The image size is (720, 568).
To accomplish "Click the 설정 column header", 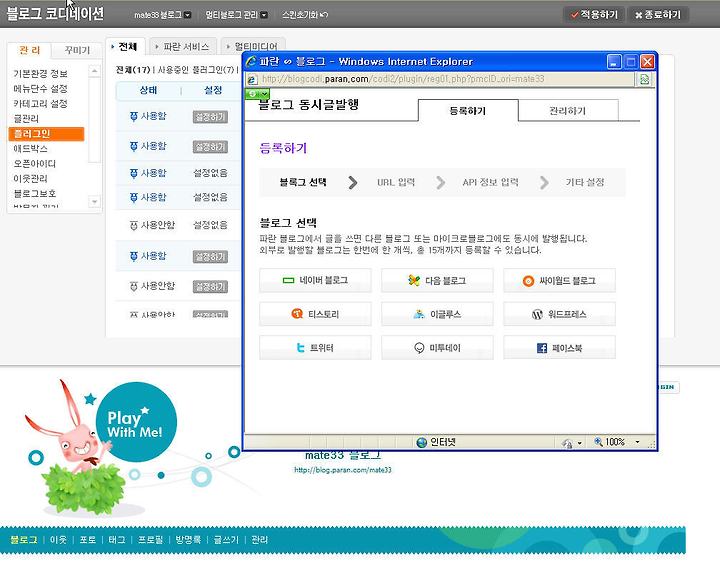I will point(213,90).
